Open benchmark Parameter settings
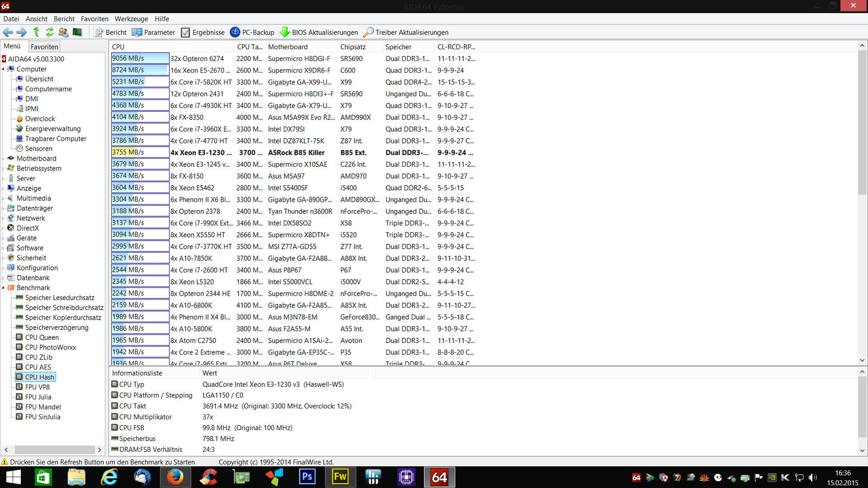 (153, 32)
